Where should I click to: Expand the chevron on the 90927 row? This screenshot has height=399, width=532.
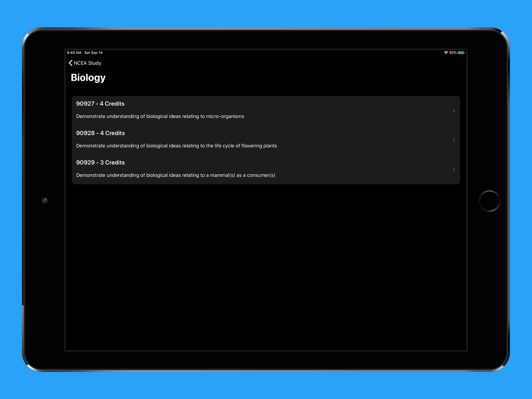454,111
